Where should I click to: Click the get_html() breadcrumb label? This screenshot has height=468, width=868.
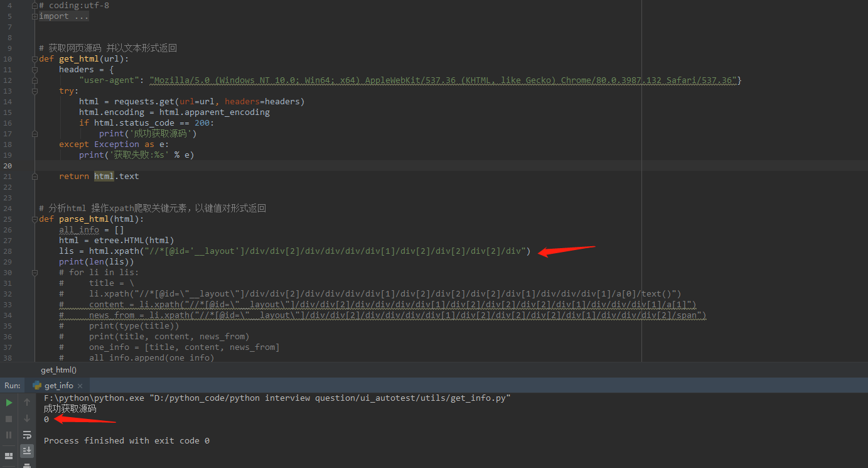58,369
